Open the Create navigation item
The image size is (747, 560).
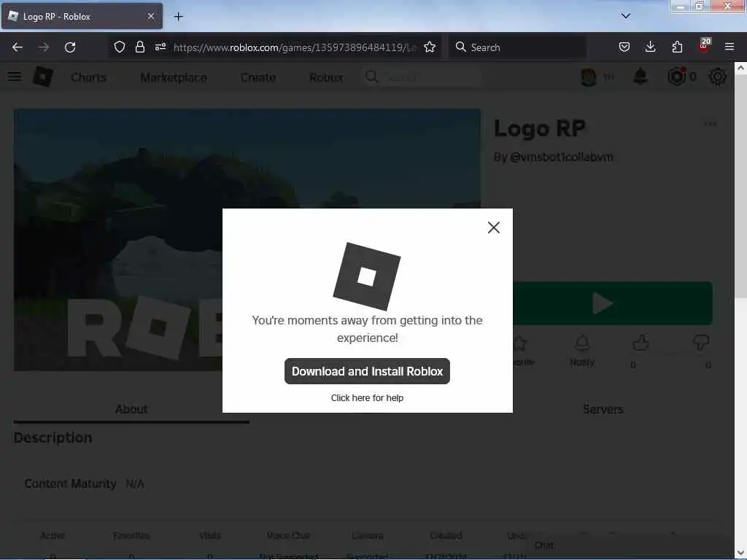[258, 77]
